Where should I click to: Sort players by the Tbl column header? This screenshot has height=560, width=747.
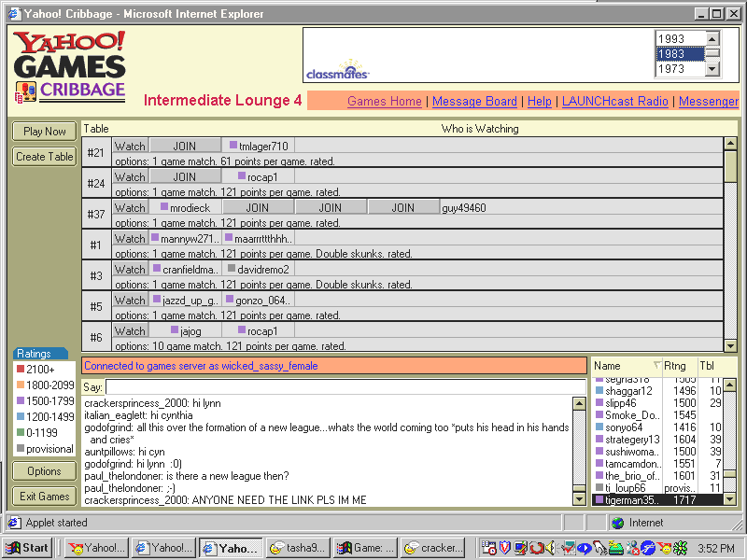pyautogui.click(x=717, y=366)
